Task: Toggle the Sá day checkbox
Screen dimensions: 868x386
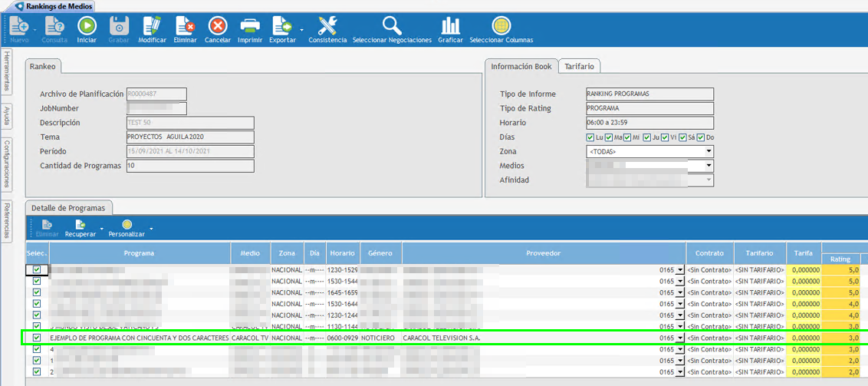Action: pyautogui.click(x=684, y=137)
